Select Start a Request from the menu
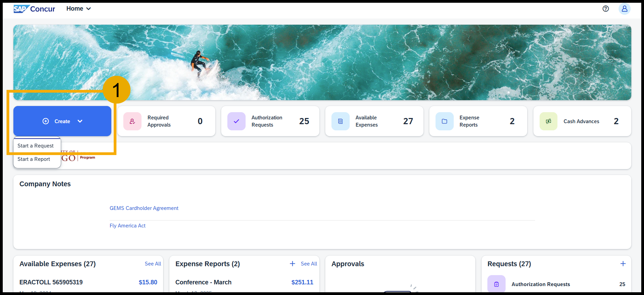This screenshot has width=644, height=295. click(x=36, y=146)
